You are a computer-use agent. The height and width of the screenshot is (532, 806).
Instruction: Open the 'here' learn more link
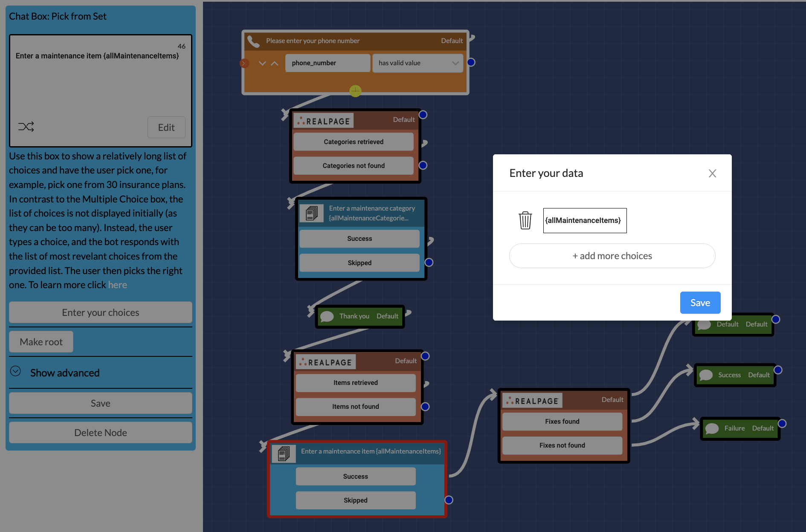pos(118,284)
